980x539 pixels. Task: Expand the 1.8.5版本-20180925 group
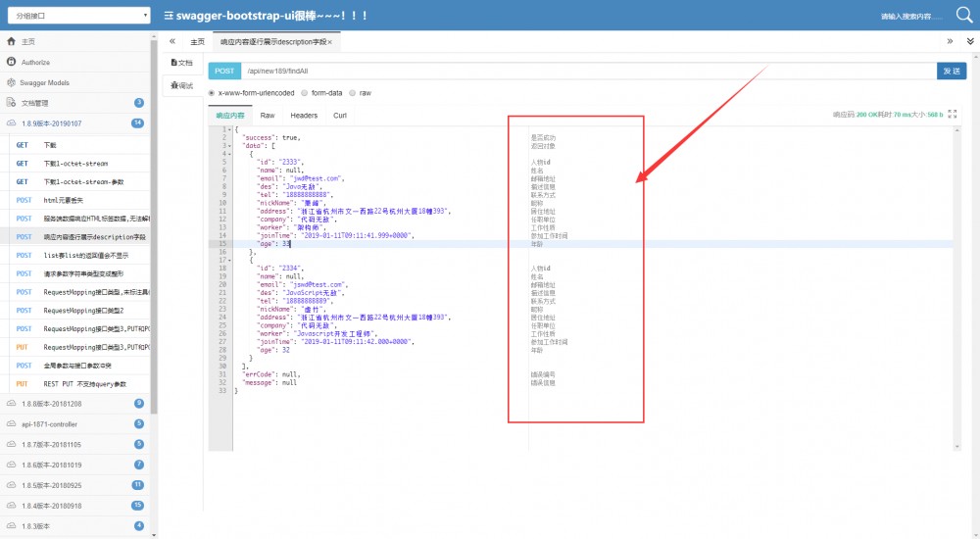pyautogui.click(x=75, y=485)
